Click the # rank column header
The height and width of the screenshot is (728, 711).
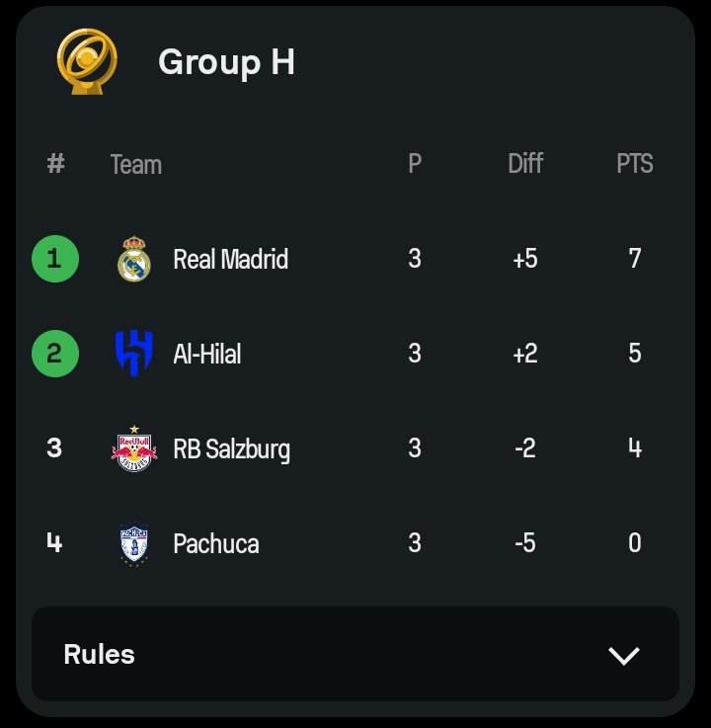(55, 163)
